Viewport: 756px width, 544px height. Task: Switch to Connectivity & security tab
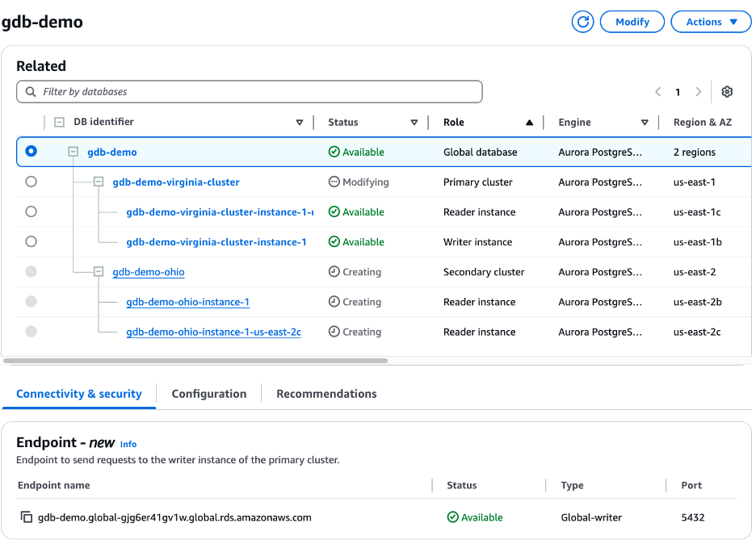(x=79, y=394)
